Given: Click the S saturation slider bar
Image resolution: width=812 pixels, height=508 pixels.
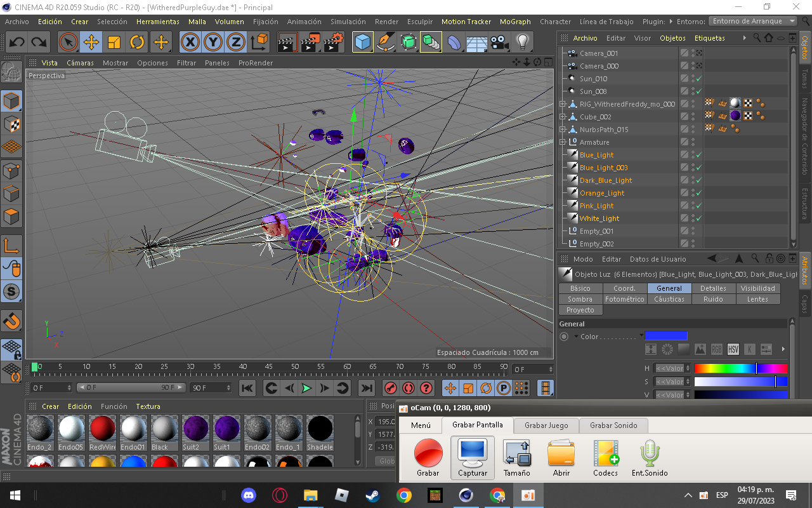Looking at the screenshot, I should (x=741, y=382).
